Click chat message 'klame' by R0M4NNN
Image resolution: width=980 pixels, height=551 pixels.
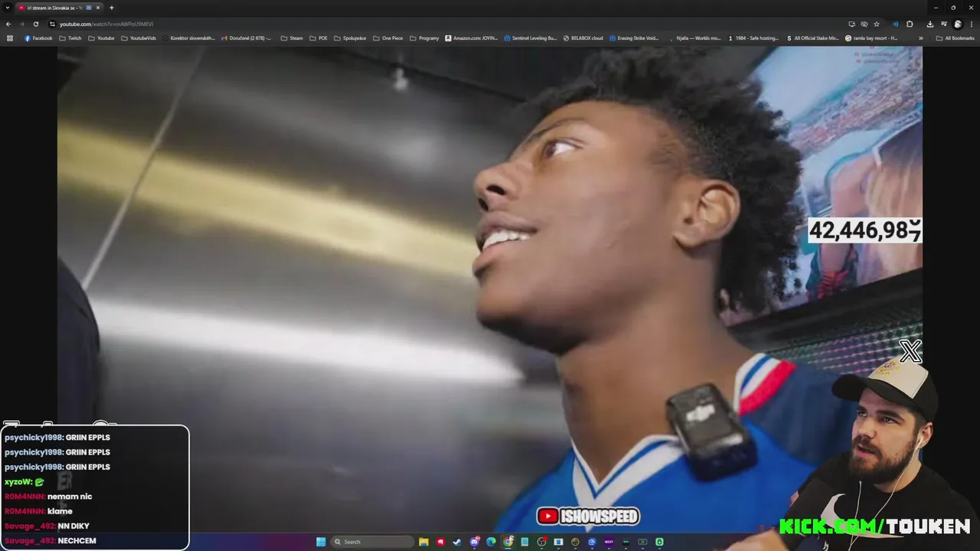click(38, 511)
